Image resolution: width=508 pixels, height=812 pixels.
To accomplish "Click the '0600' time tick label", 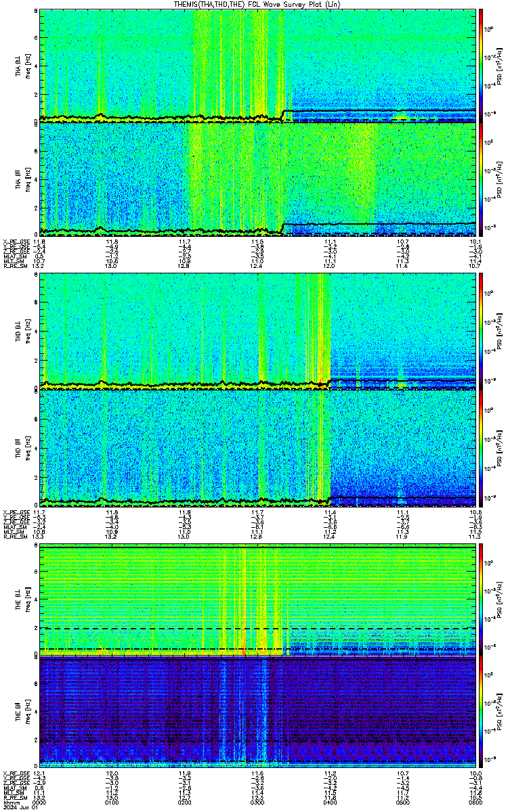I will point(475,803).
